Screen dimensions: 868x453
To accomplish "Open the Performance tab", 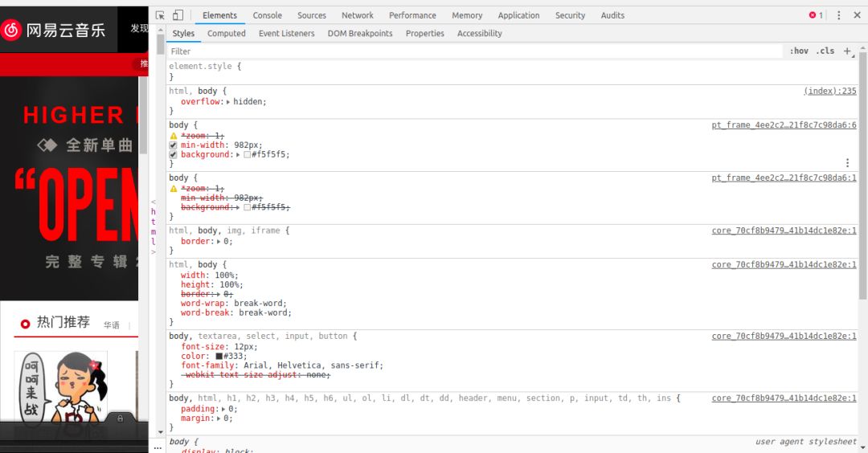I will 412,15.
